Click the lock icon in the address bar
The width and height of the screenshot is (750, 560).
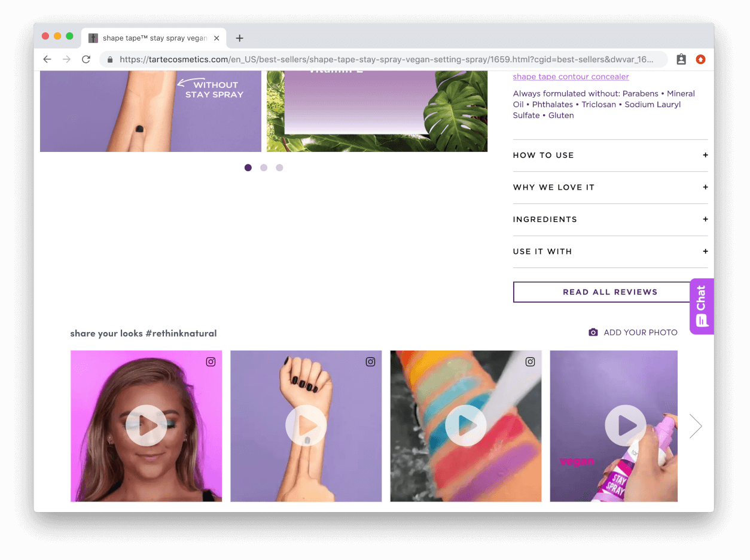110,59
